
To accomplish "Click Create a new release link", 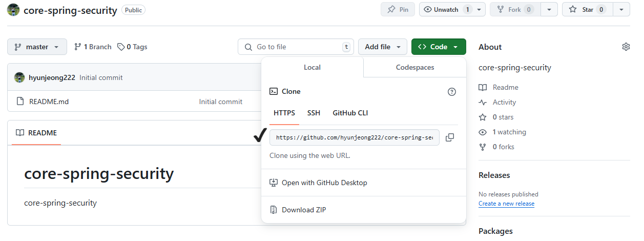I will 506,204.
